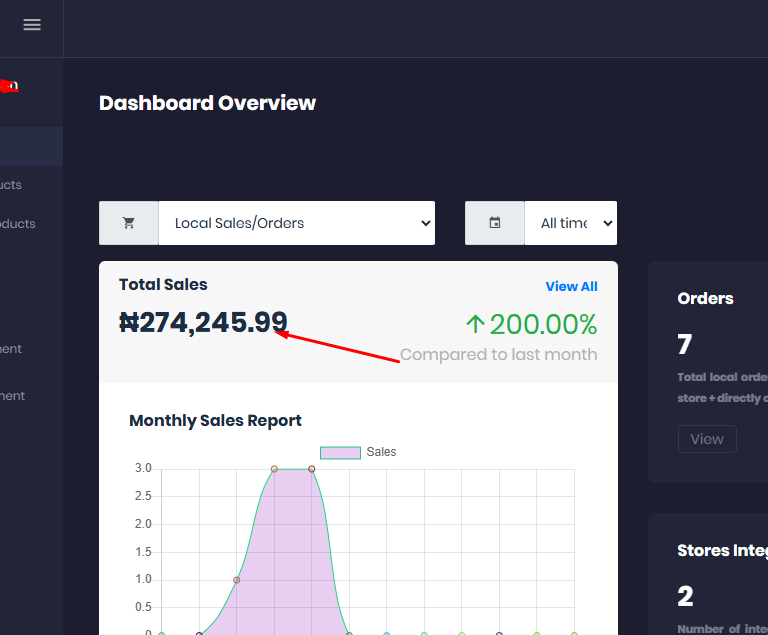This screenshot has width=768, height=635.
Task: Click the calendar icon beside All time
Action: coord(494,223)
